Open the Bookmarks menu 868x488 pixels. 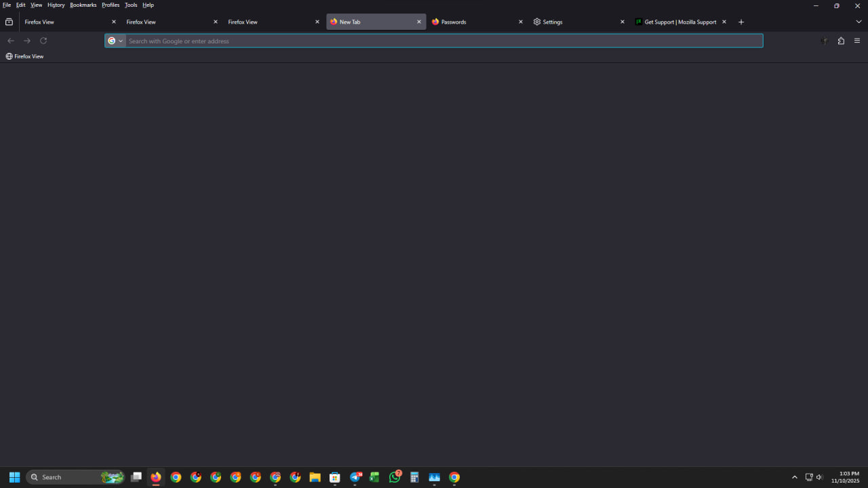point(83,5)
